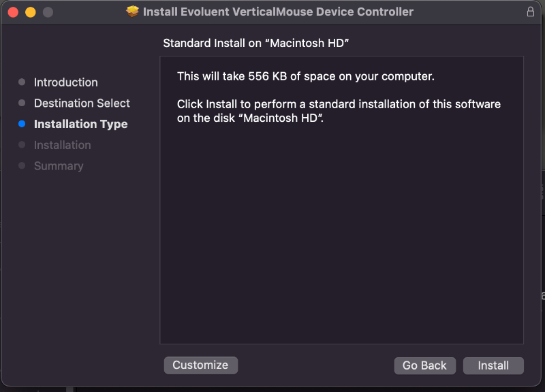Open the Customize install options
The width and height of the screenshot is (545, 392).
(200, 365)
